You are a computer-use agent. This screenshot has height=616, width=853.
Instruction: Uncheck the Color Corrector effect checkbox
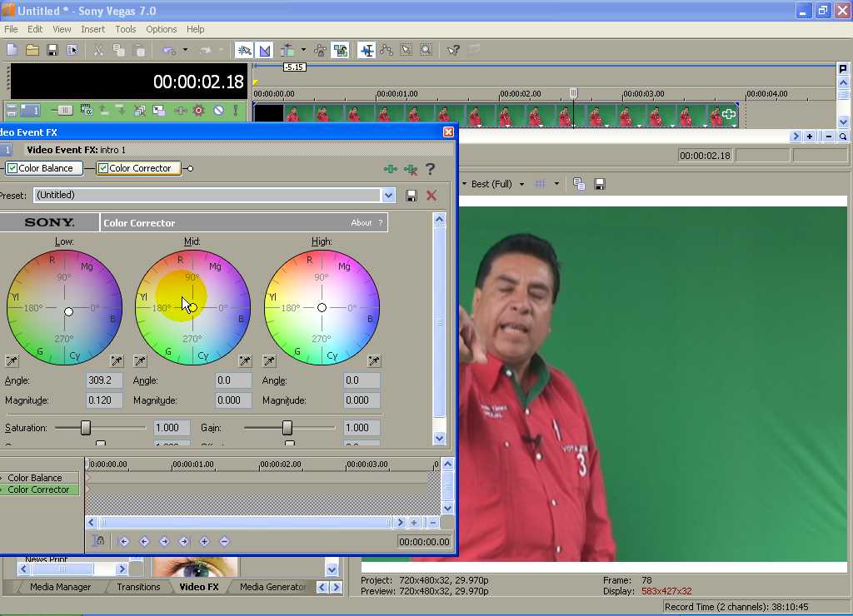click(103, 168)
